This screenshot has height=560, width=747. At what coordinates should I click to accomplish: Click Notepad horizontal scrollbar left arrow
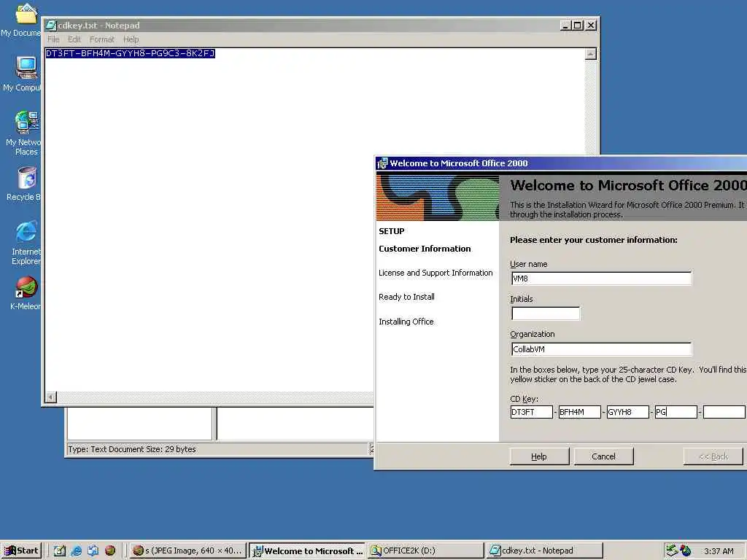pyautogui.click(x=51, y=397)
